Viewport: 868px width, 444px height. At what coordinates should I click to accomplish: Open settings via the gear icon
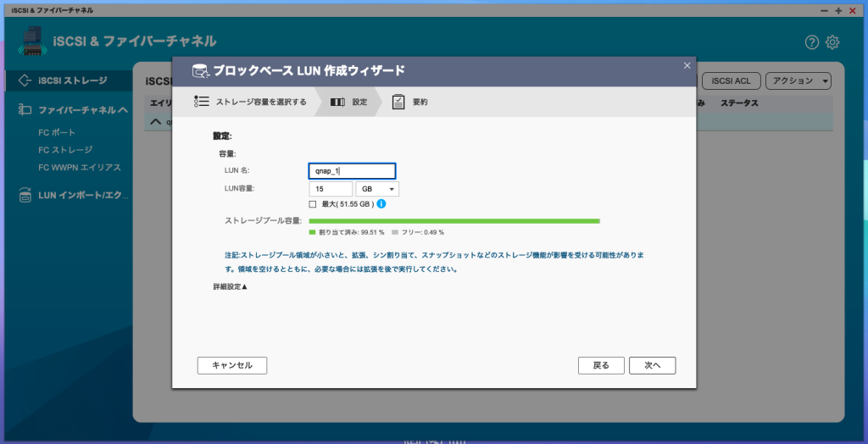pyautogui.click(x=832, y=42)
